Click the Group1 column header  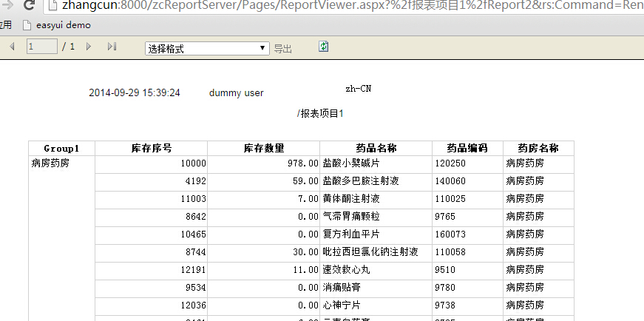[x=61, y=149]
